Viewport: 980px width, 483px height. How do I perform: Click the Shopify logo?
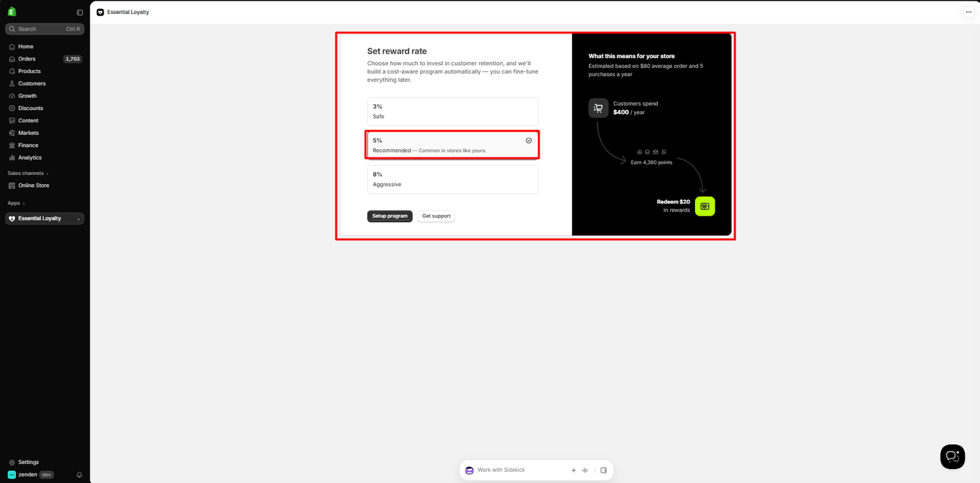(x=12, y=12)
